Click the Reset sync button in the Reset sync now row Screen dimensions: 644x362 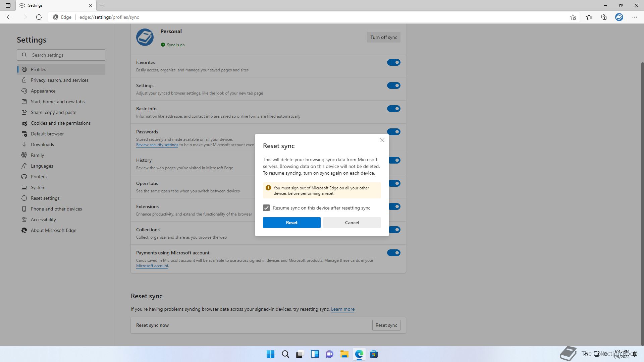[386, 325]
